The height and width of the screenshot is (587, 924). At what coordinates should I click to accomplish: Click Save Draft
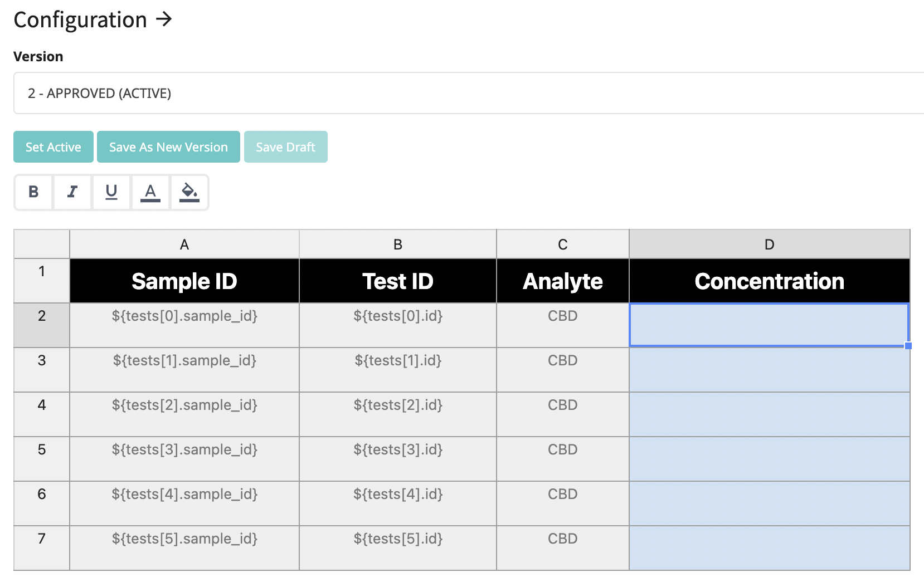tap(285, 146)
